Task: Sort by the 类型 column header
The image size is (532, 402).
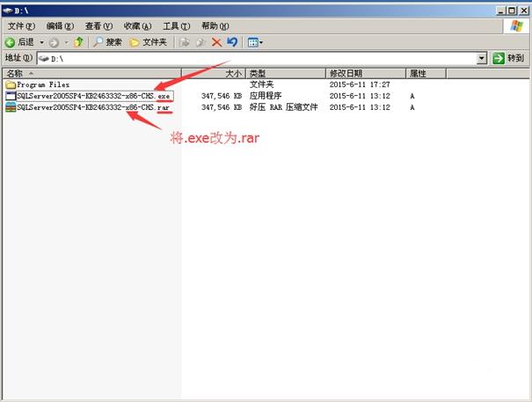Action: pos(285,73)
